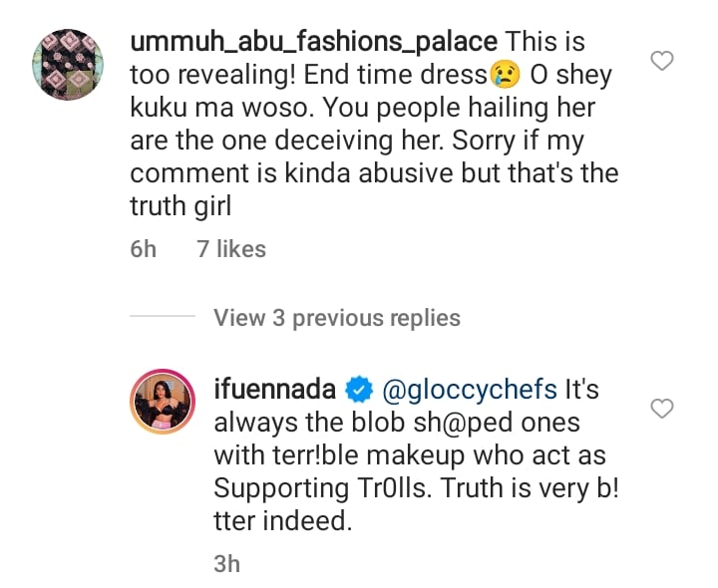Like ifuennada's reply with heart icon
The width and height of the screenshot is (718, 588).
662,408
